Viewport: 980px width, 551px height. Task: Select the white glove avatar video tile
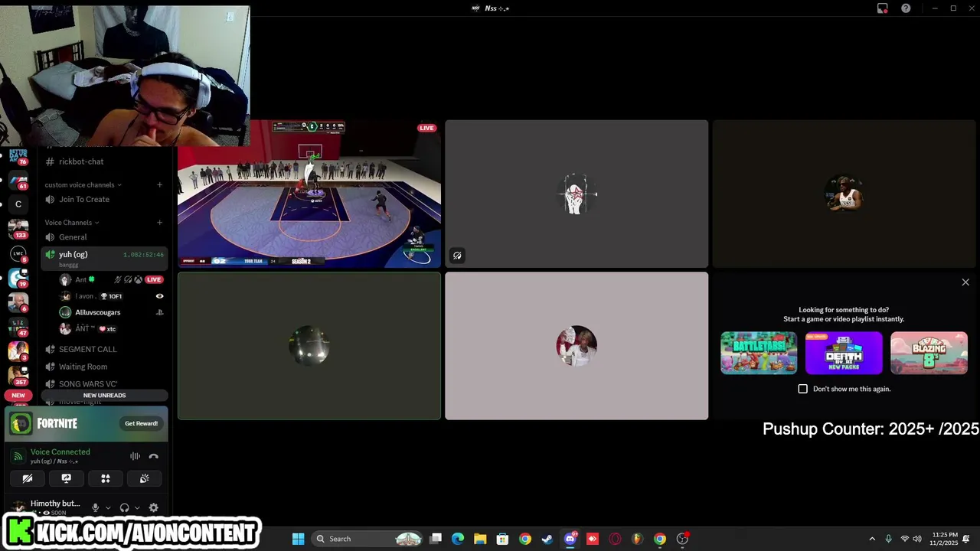tap(577, 194)
